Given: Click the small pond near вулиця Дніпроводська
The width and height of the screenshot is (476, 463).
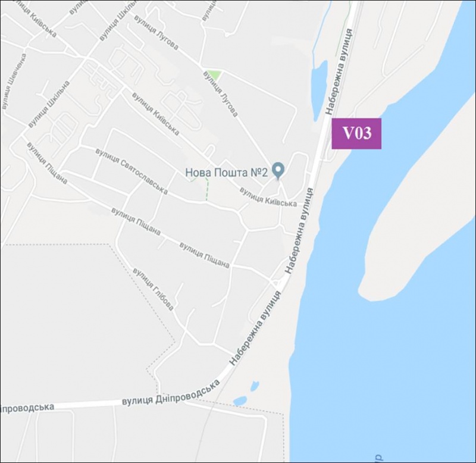Looking at the screenshot, I should coord(240,401).
